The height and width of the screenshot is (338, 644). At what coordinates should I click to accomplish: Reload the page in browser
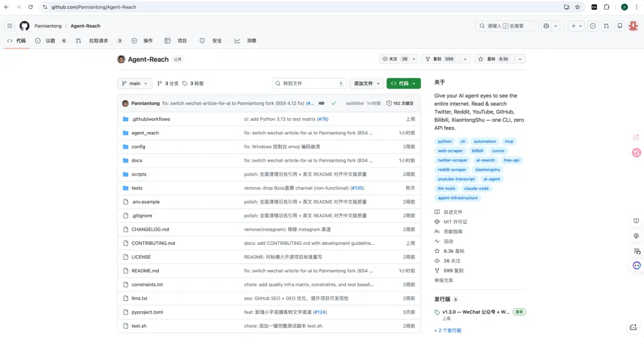pyautogui.click(x=30, y=7)
